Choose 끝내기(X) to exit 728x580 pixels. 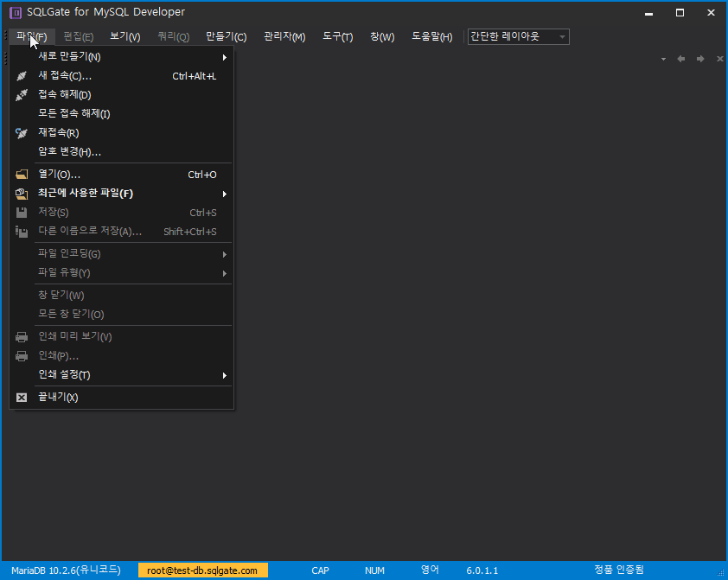coord(121,398)
